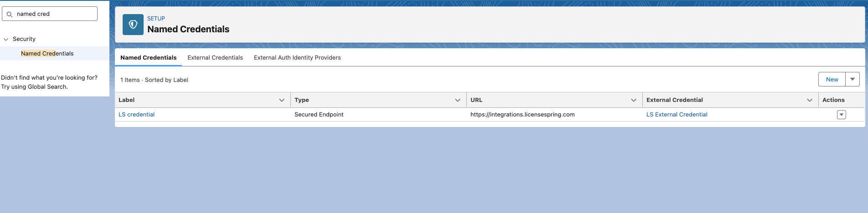This screenshot has height=213, width=868.
Task: Show row actions for LS credential
Action: pos(842,115)
